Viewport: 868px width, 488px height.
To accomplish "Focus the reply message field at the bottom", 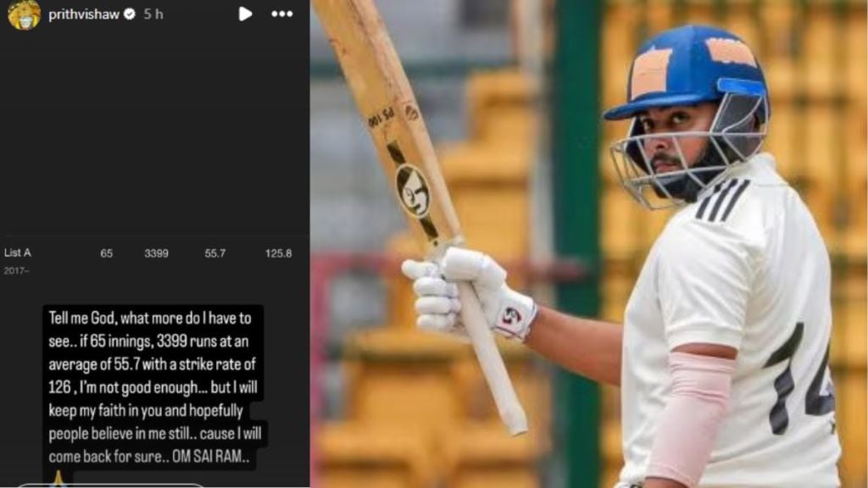I will click(x=111, y=485).
